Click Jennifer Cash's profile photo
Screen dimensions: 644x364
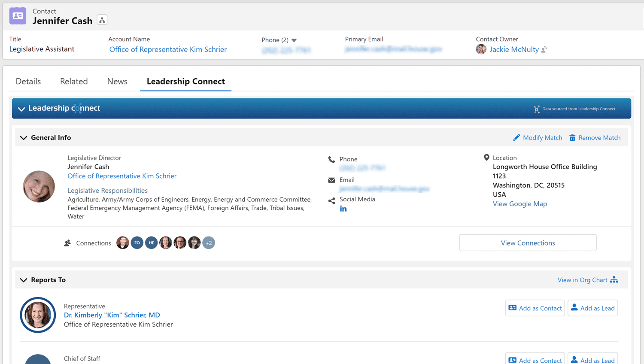coord(39,187)
